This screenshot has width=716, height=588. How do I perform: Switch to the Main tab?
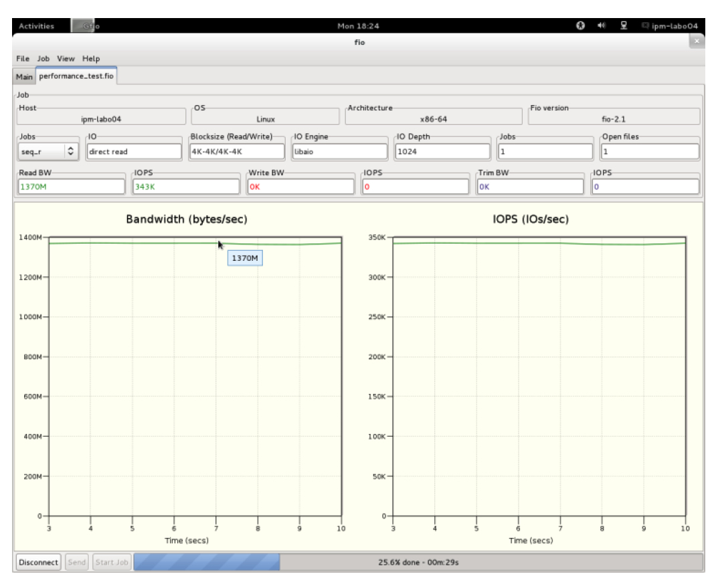(x=24, y=76)
